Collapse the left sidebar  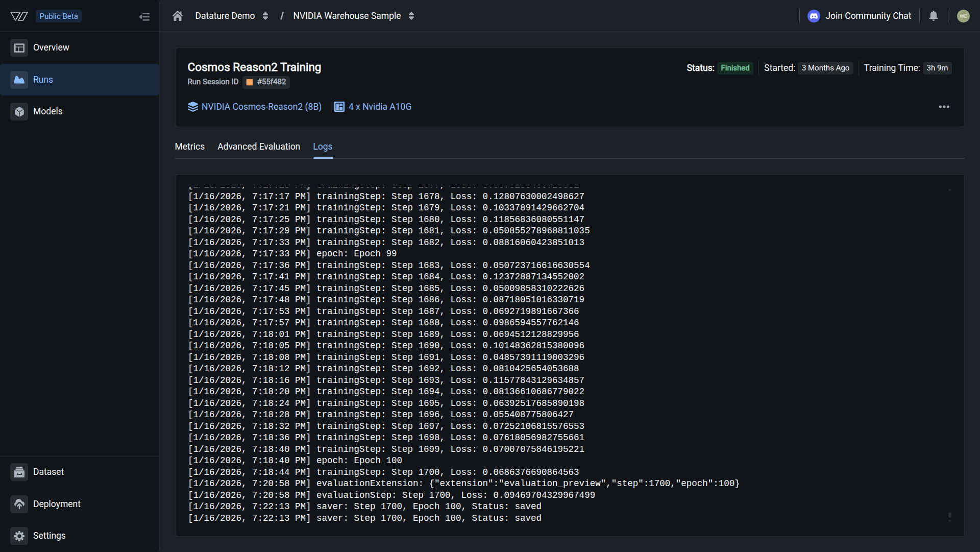tap(145, 16)
